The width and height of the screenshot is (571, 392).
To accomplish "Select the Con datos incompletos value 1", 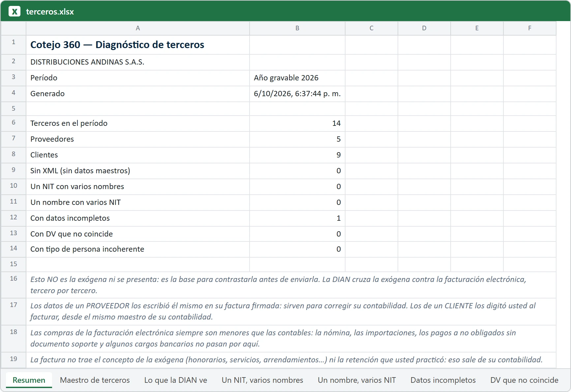I will click(297, 218).
